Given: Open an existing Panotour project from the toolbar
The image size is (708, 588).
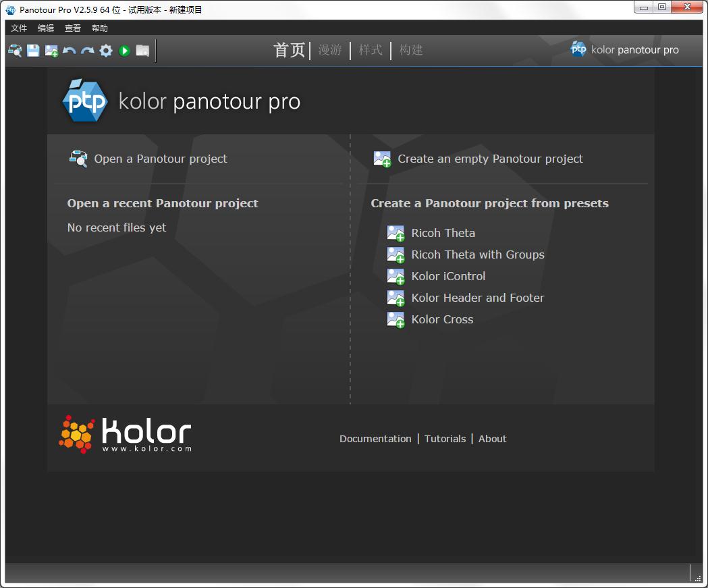Looking at the screenshot, I should point(14,51).
